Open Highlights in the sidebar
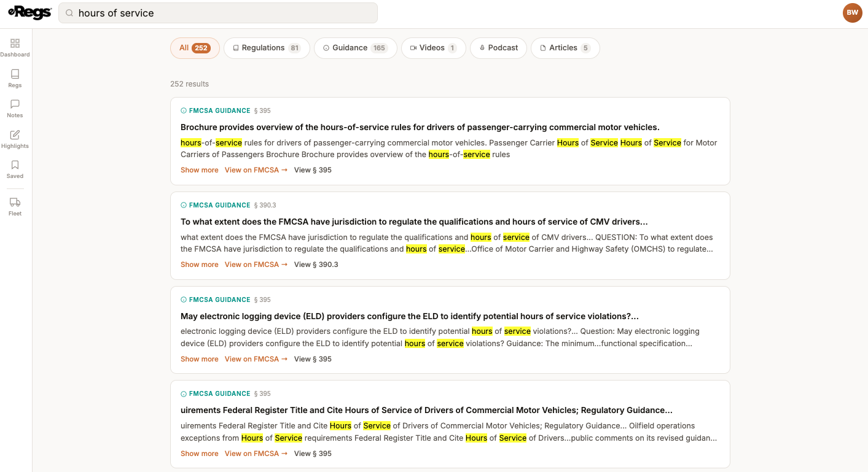The width and height of the screenshot is (868, 472). pos(15,139)
